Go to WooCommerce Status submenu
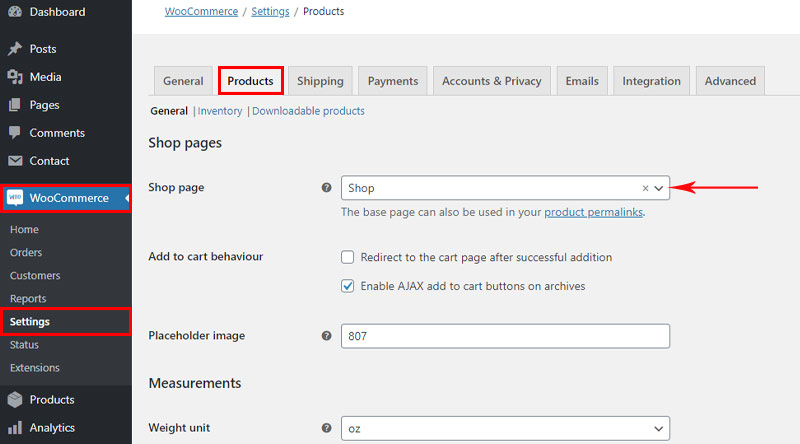Screen dimensions: 800x444 click(24, 344)
